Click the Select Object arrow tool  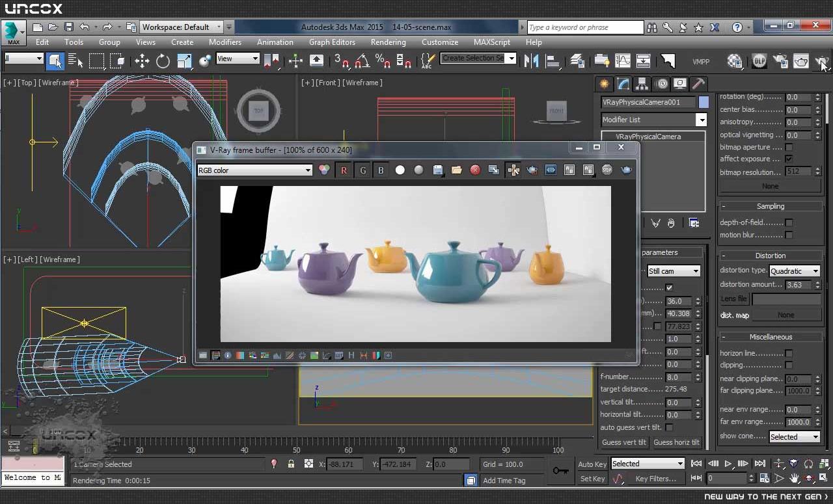point(55,61)
